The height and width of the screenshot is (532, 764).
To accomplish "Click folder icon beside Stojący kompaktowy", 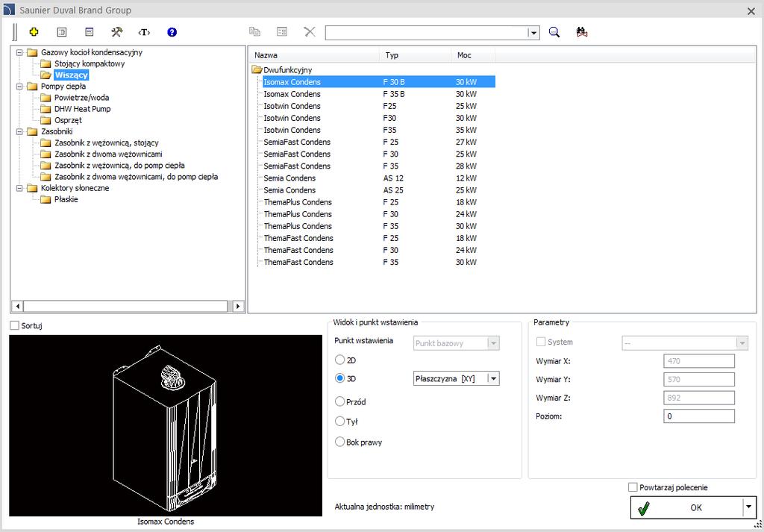I will click(46, 64).
